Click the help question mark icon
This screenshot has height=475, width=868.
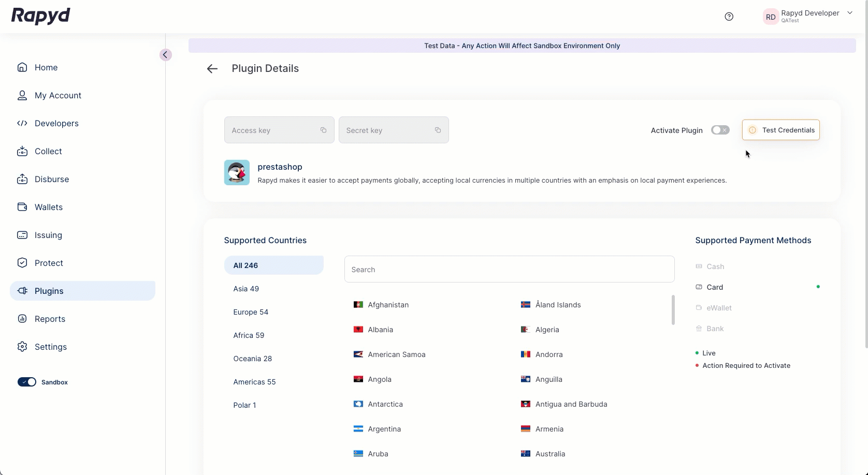729,17
